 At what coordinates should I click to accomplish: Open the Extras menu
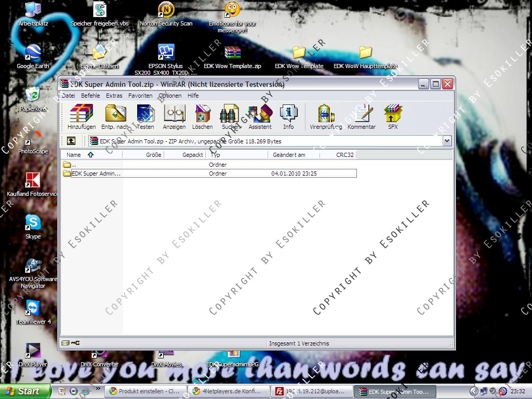pyautogui.click(x=114, y=96)
